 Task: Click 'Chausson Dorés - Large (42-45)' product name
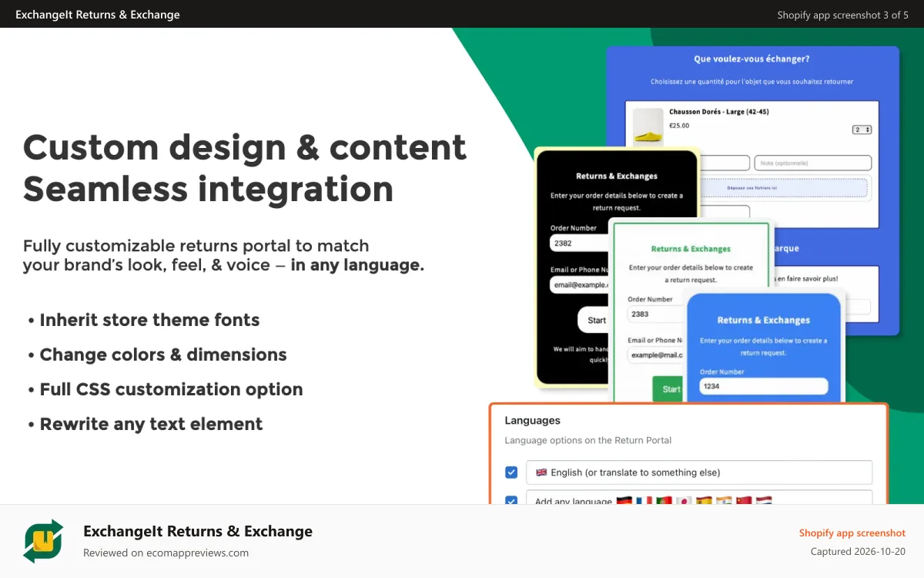tap(718, 112)
